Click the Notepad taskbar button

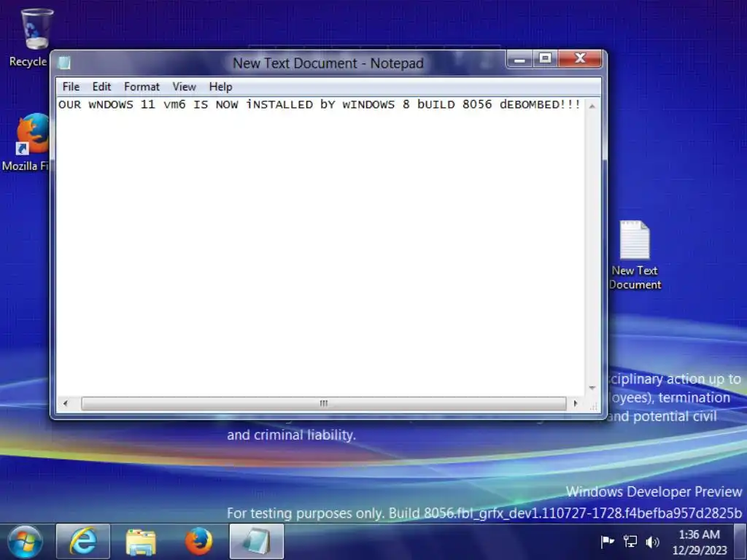257,542
